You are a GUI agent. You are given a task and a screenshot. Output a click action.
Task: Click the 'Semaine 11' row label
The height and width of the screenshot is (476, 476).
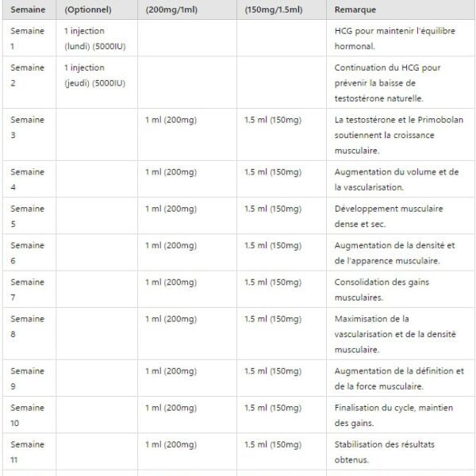tap(28, 451)
